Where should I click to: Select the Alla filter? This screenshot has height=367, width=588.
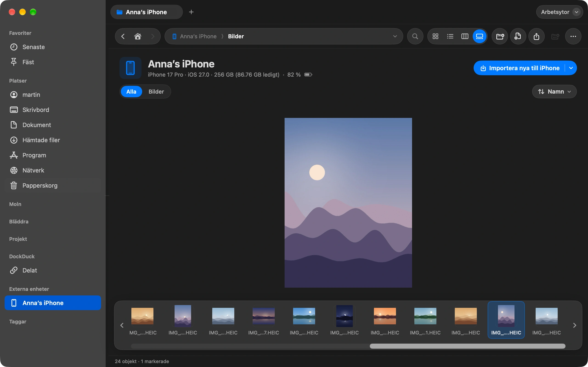tap(131, 92)
